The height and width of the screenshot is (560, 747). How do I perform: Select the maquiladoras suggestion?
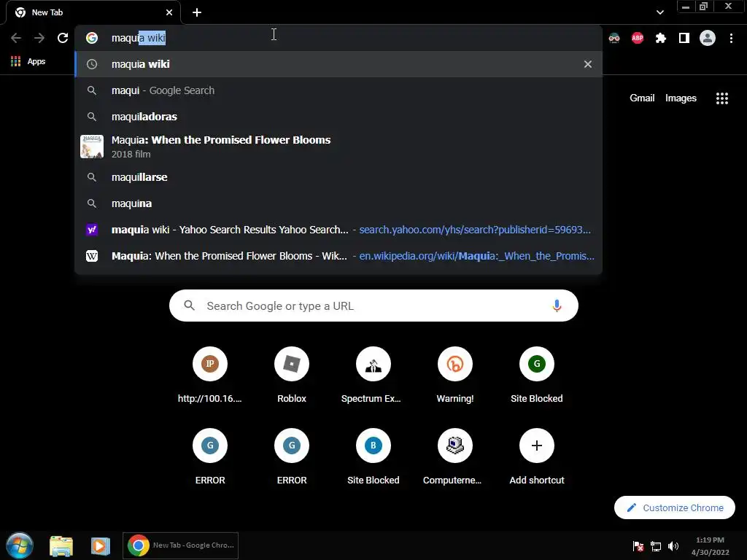[338, 117]
